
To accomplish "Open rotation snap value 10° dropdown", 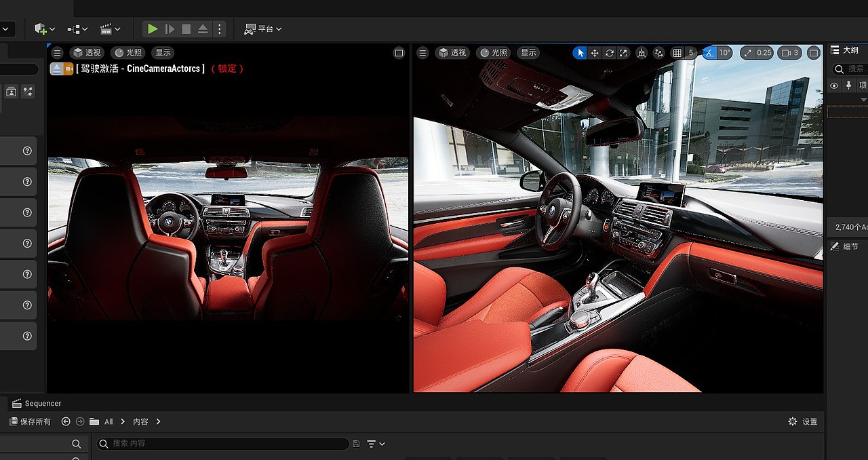I will tap(725, 53).
